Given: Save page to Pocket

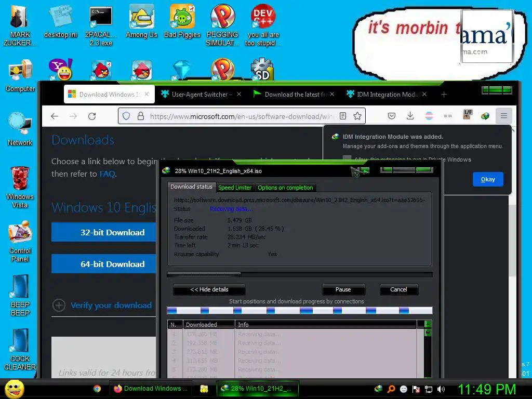Looking at the screenshot, I should [392, 116].
